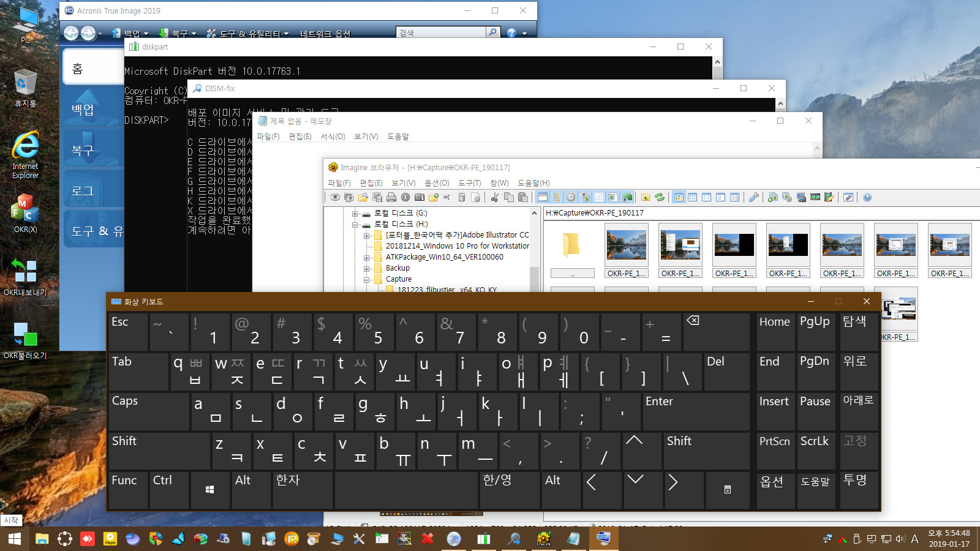
Task: Toggle the left Alt key on on-screen keyboard
Action: [x=251, y=490]
